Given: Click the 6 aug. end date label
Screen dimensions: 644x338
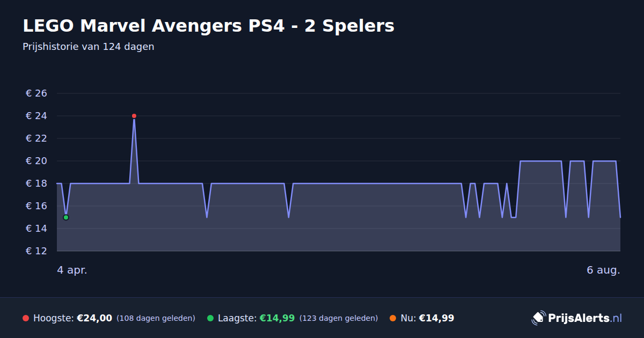Looking at the screenshot, I should click(603, 270).
